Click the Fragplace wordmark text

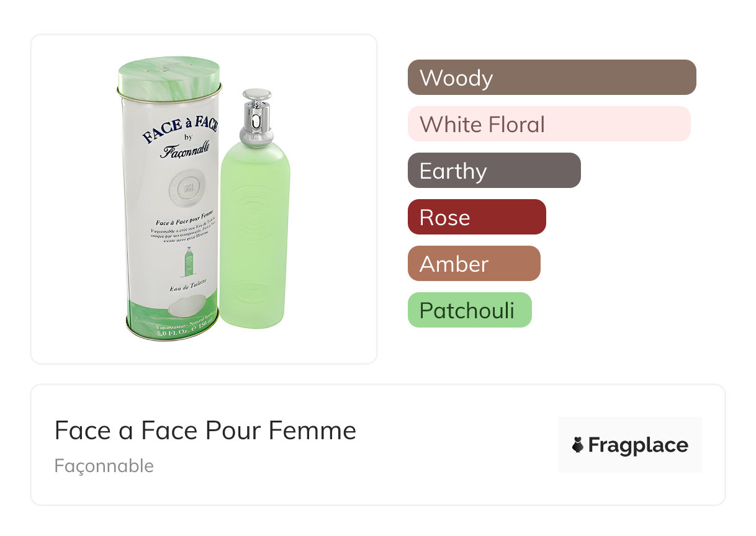click(638, 445)
